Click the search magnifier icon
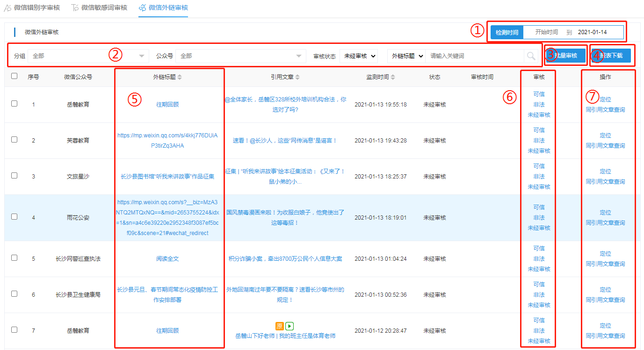Screen dimensions: 644x350 click(531, 56)
